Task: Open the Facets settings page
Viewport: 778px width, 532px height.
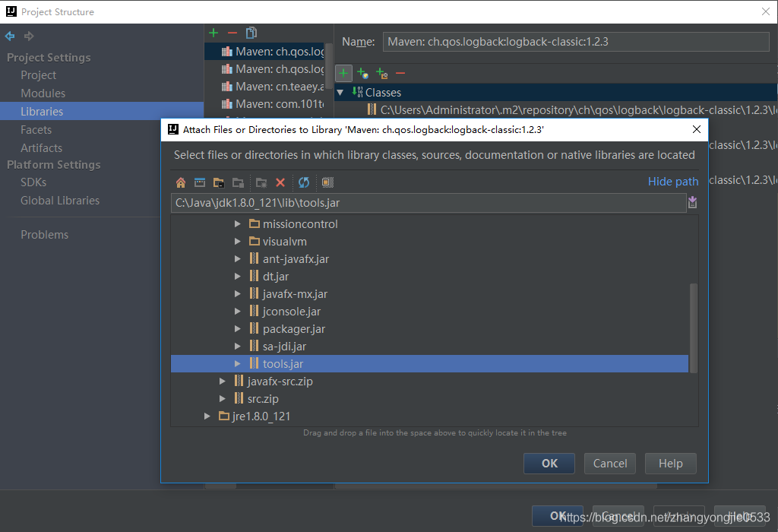Action: [36, 129]
